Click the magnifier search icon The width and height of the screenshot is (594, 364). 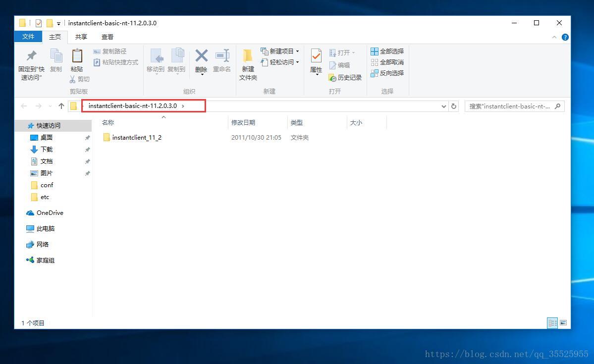(x=558, y=106)
